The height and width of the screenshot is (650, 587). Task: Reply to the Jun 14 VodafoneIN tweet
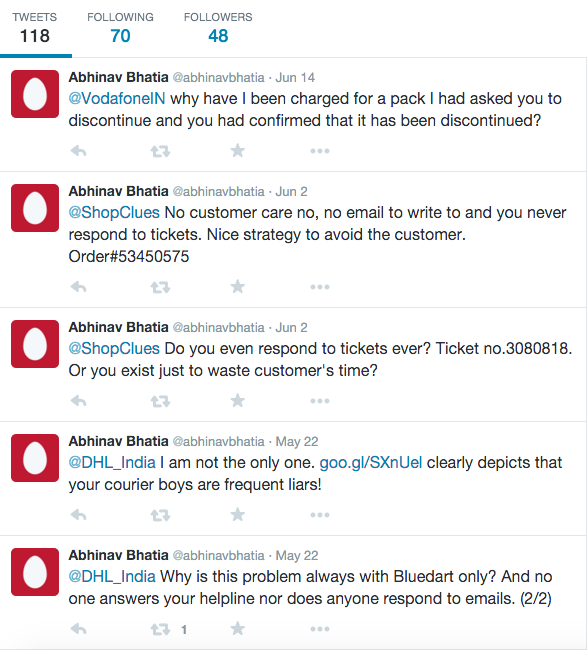click(x=78, y=151)
